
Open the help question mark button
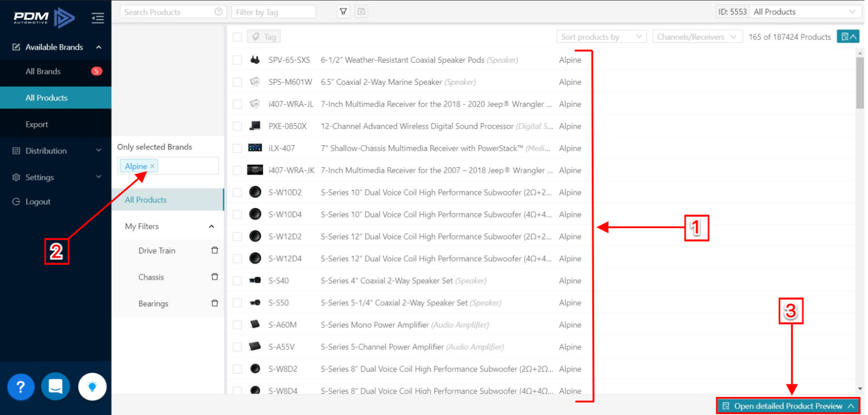coord(21,386)
